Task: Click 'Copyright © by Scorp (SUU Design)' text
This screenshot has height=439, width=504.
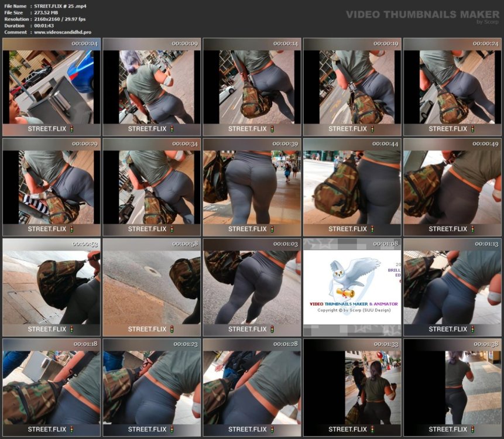Action: click(x=354, y=310)
